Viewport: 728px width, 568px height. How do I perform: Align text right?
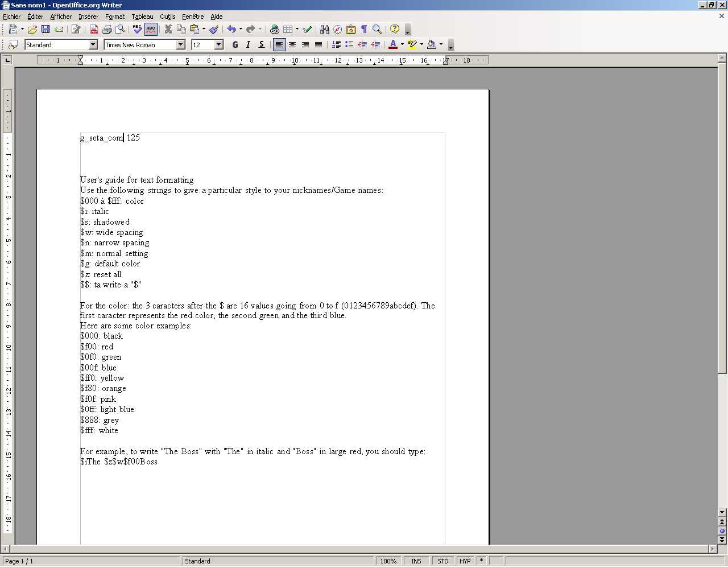[x=305, y=44]
